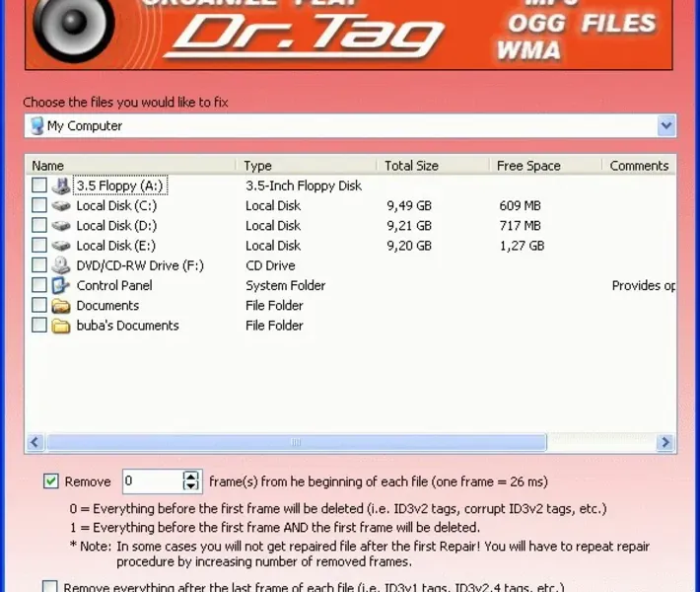Click the left arrow of horizontal scrollbar

[35, 442]
